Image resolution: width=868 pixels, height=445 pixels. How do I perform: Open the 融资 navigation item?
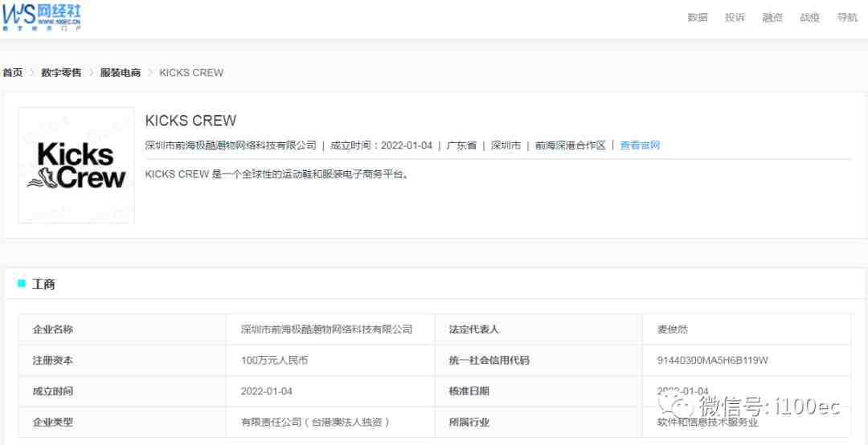[x=773, y=17]
